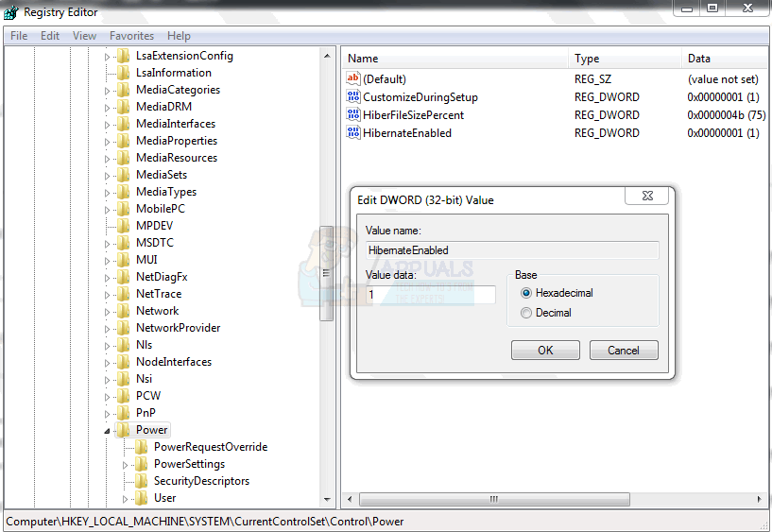The image size is (772, 532).
Task: Confirm the DWORD edit with OK
Action: [x=545, y=351]
